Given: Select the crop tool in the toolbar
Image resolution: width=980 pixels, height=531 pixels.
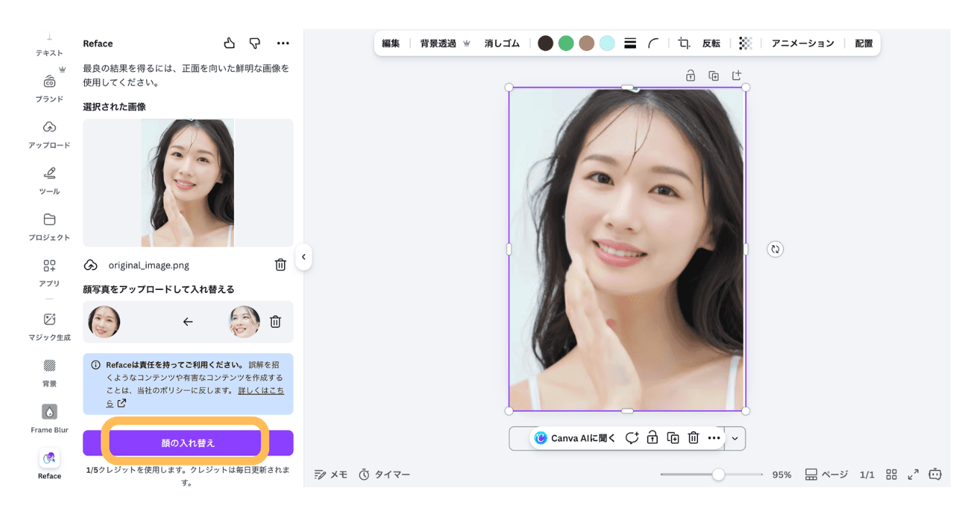Looking at the screenshot, I should click(x=684, y=43).
